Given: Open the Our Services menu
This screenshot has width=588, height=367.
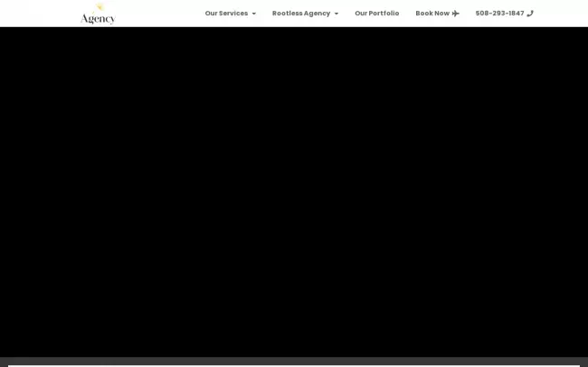Looking at the screenshot, I should tap(226, 14).
